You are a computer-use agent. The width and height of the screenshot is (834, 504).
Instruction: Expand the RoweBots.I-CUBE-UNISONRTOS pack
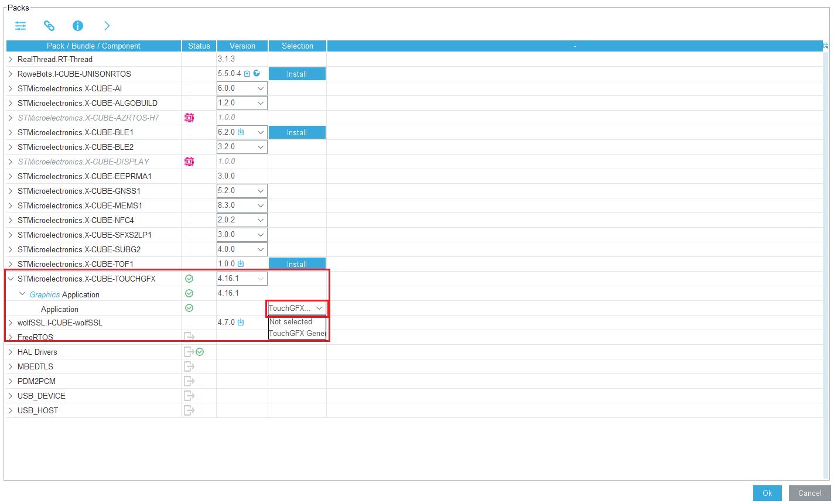11,74
